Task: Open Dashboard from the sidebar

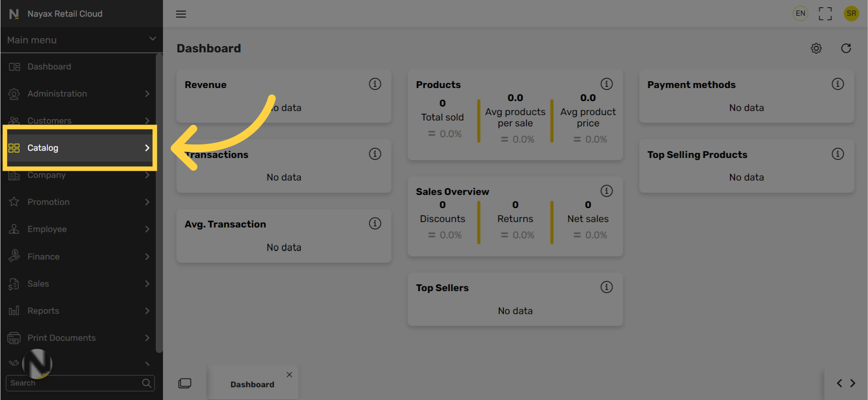Action: (x=49, y=67)
